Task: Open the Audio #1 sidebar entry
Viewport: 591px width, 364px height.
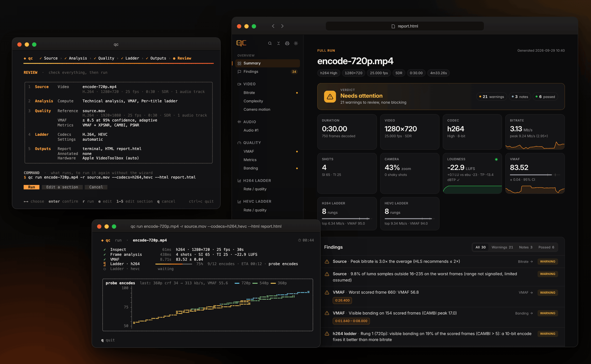Action: (x=267, y=130)
